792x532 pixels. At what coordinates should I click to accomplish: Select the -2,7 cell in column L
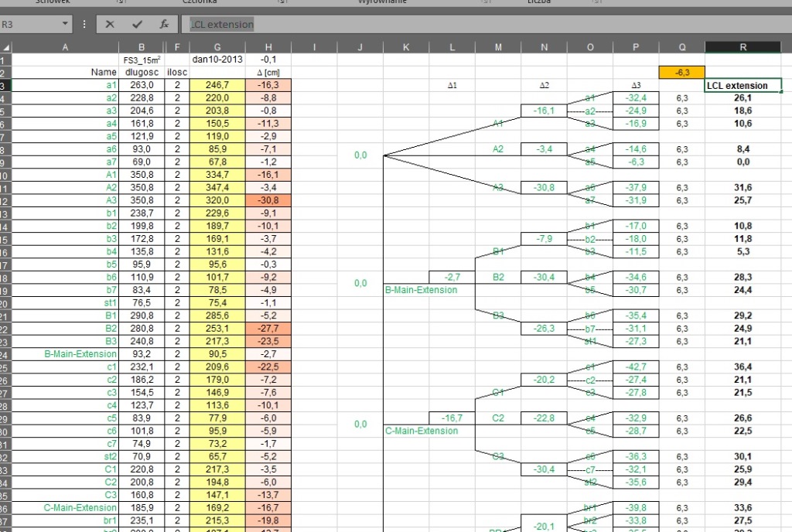click(x=452, y=277)
